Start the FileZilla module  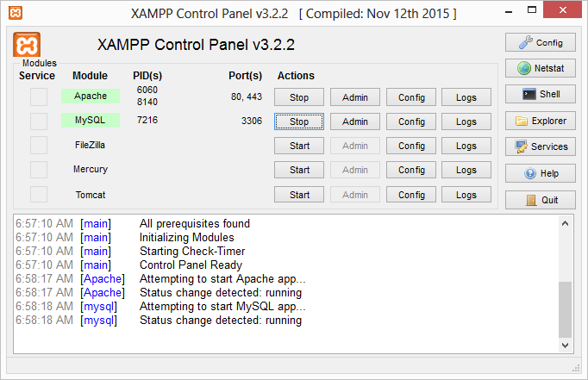[x=299, y=146]
